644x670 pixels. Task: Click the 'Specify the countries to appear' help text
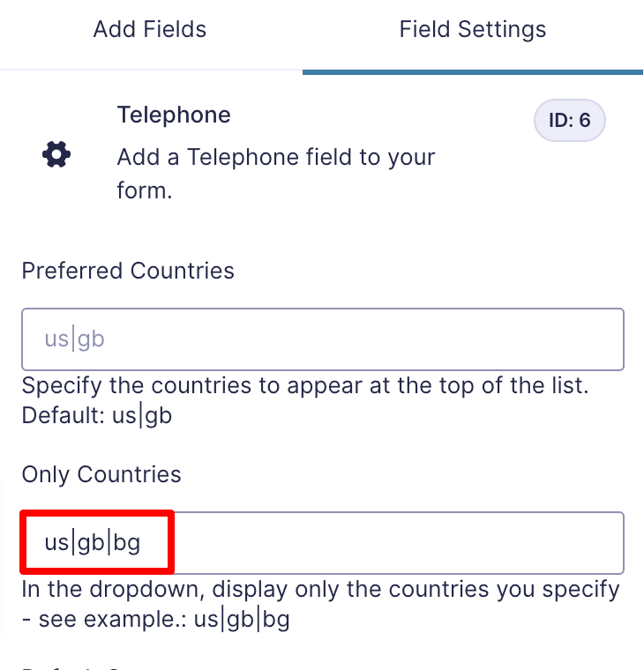coord(305,385)
